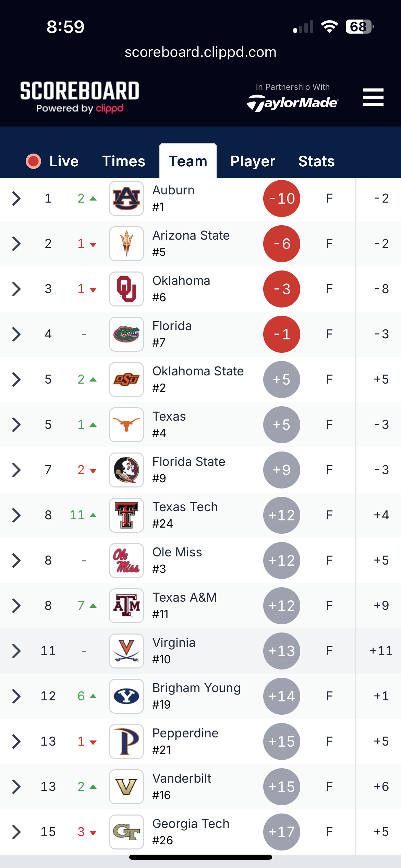Tap the Florida State Seminoles logo

(x=126, y=470)
